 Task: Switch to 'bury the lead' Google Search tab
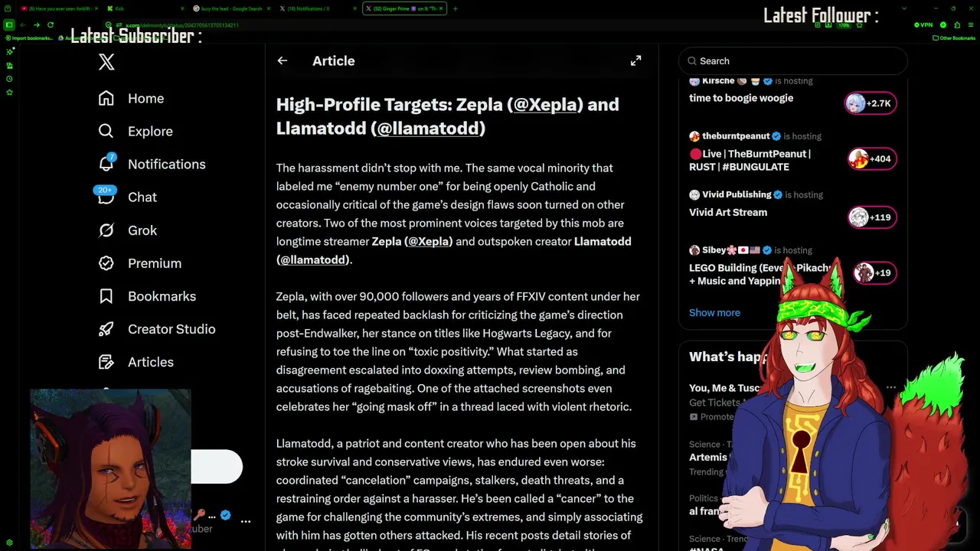point(230,8)
